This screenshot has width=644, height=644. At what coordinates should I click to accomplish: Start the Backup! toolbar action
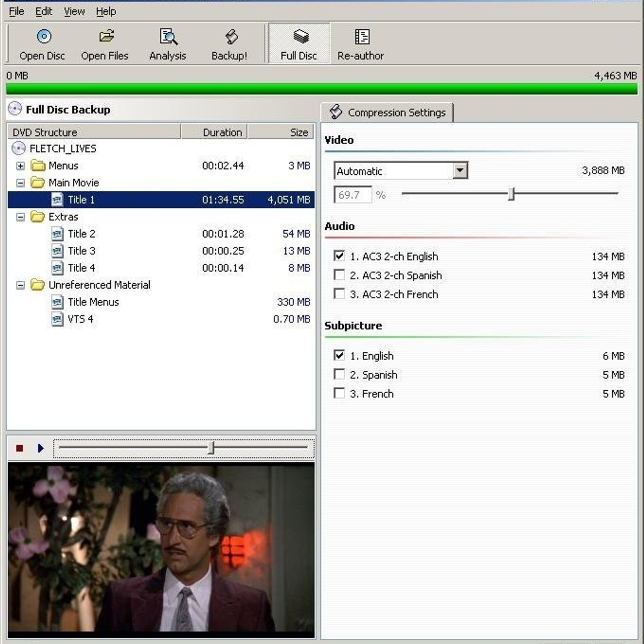click(229, 43)
